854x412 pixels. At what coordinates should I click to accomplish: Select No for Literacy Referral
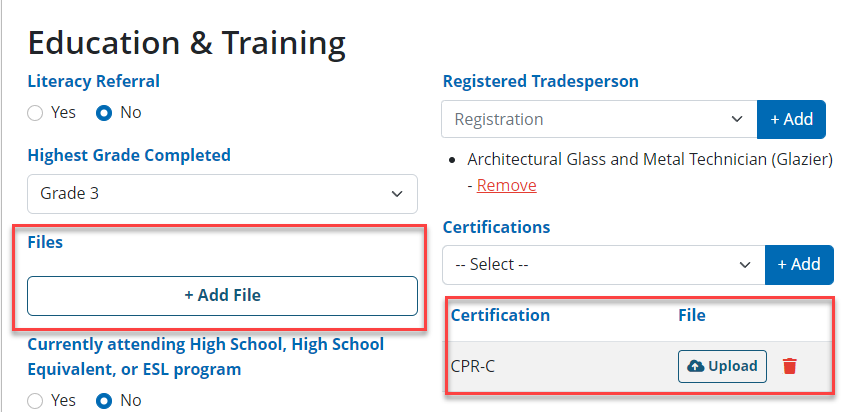(103, 113)
